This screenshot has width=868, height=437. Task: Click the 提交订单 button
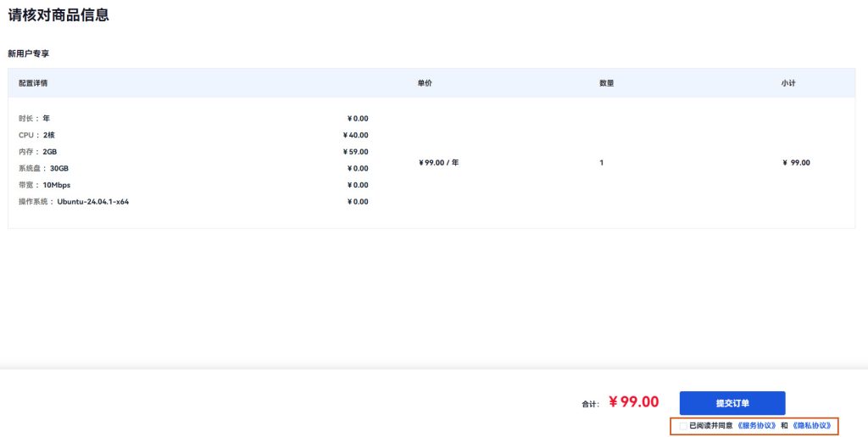(732, 403)
